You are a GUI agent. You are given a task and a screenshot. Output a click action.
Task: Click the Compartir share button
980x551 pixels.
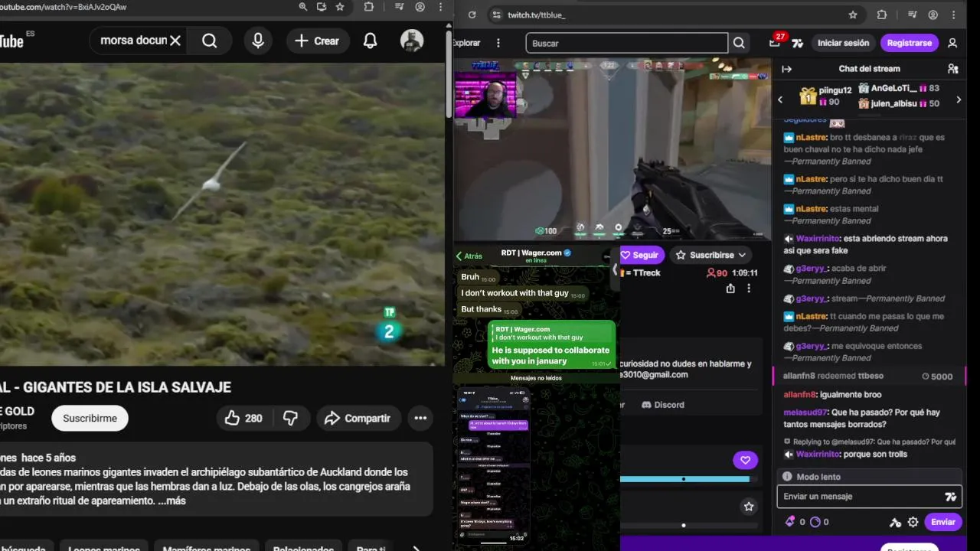[x=358, y=418]
